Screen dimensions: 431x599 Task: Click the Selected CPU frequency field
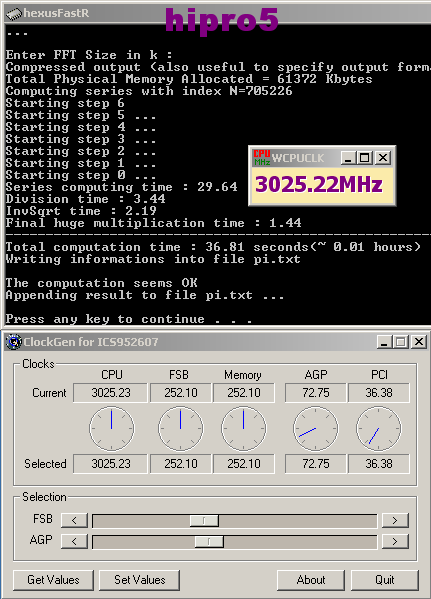tap(110, 464)
